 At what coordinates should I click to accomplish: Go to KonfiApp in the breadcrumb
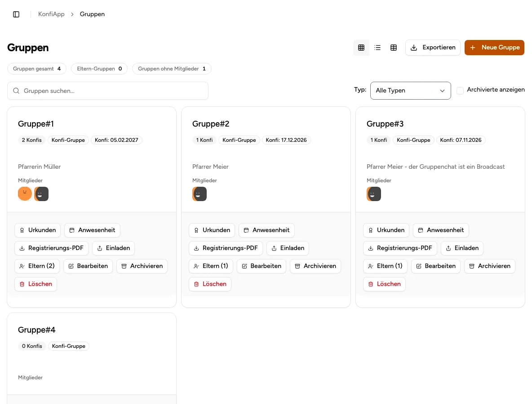[51, 14]
